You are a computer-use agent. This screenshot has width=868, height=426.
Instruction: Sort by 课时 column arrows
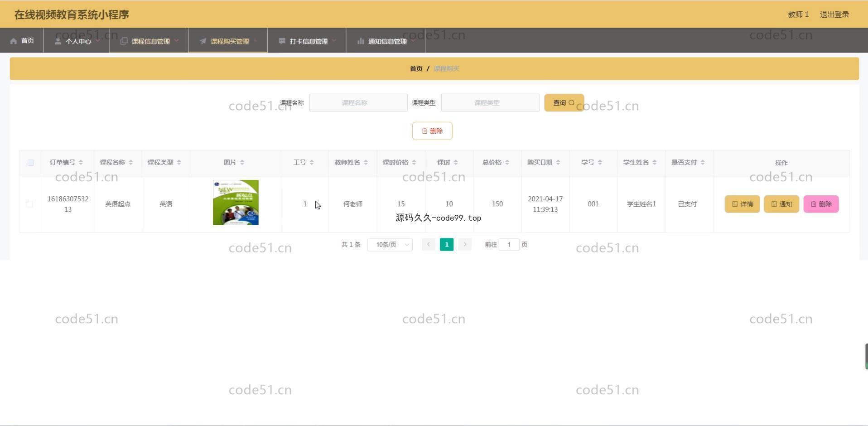[x=456, y=162]
